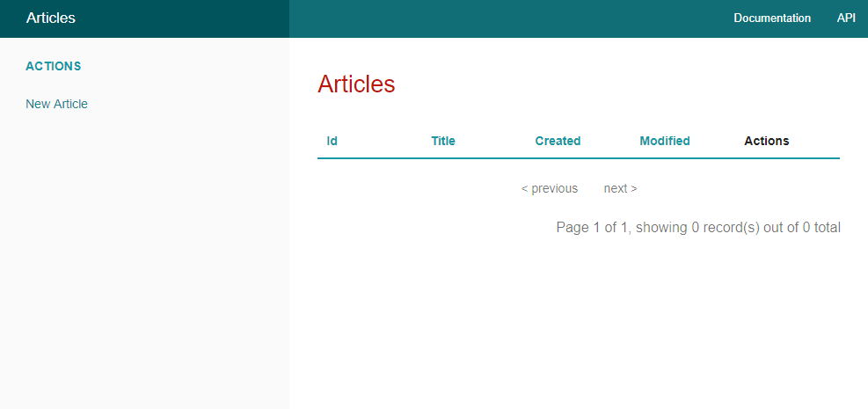868x409 pixels.
Task: Sort articles by Title column
Action: (443, 141)
